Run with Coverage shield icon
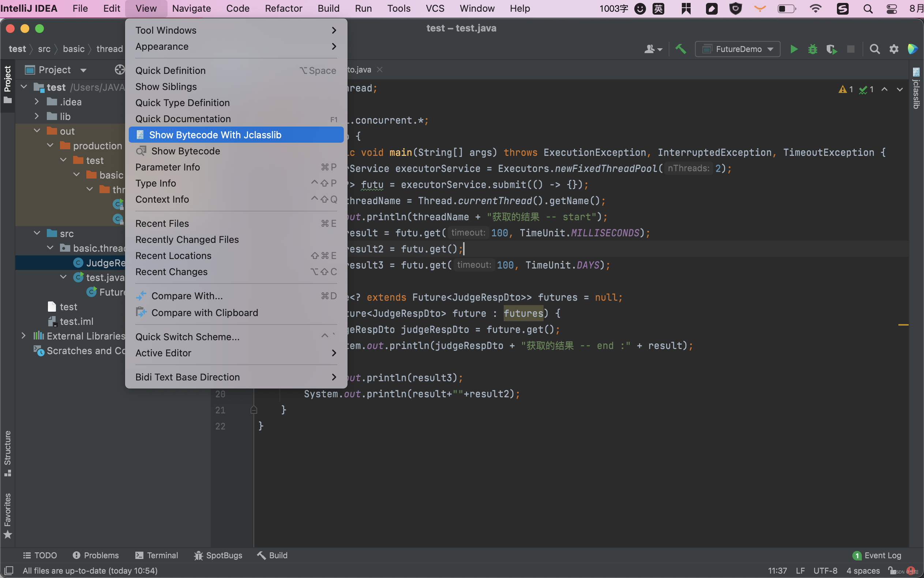Screen dimensions: 924x578 coord(831,49)
